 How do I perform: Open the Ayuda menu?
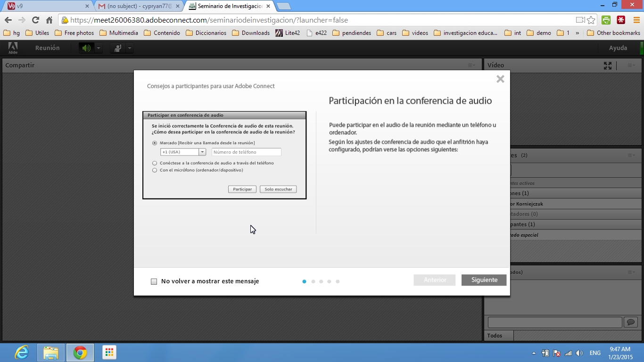(x=618, y=48)
